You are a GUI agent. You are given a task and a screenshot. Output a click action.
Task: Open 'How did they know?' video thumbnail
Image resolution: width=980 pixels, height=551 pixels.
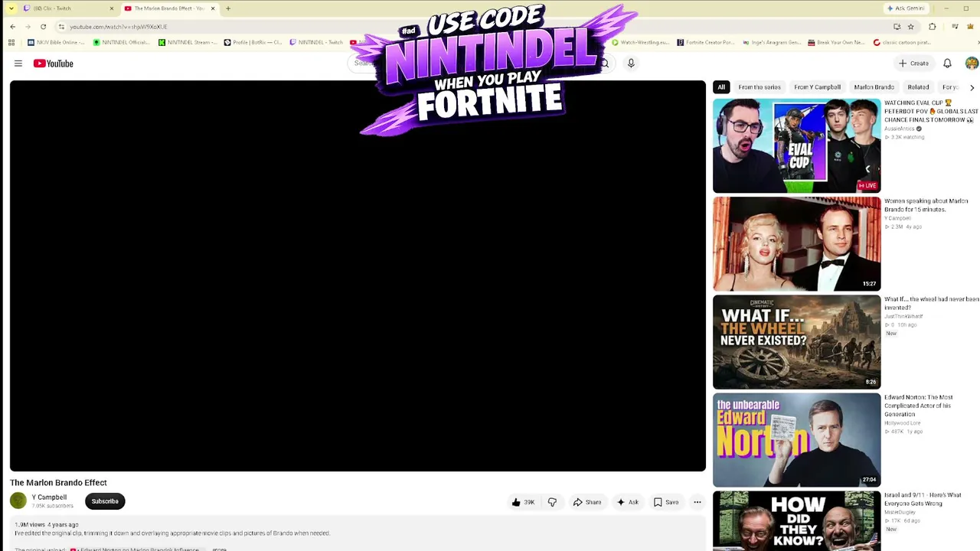(796, 521)
